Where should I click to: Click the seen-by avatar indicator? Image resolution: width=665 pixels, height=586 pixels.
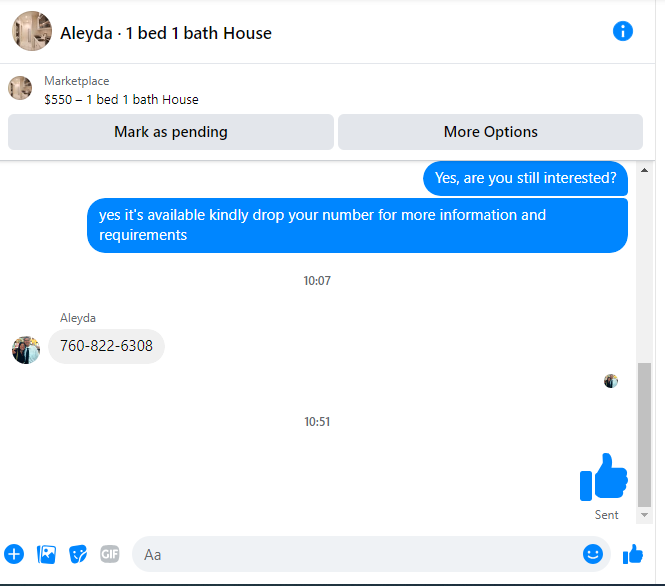point(611,381)
